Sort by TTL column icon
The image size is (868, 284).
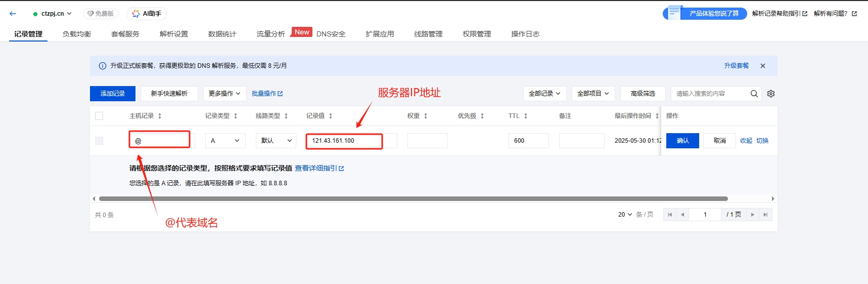pyautogui.click(x=526, y=116)
